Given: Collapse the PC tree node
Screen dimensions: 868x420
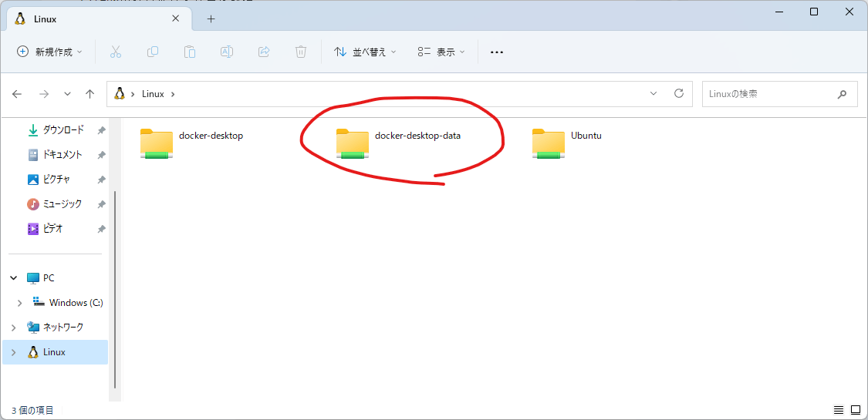Looking at the screenshot, I should tap(14, 278).
